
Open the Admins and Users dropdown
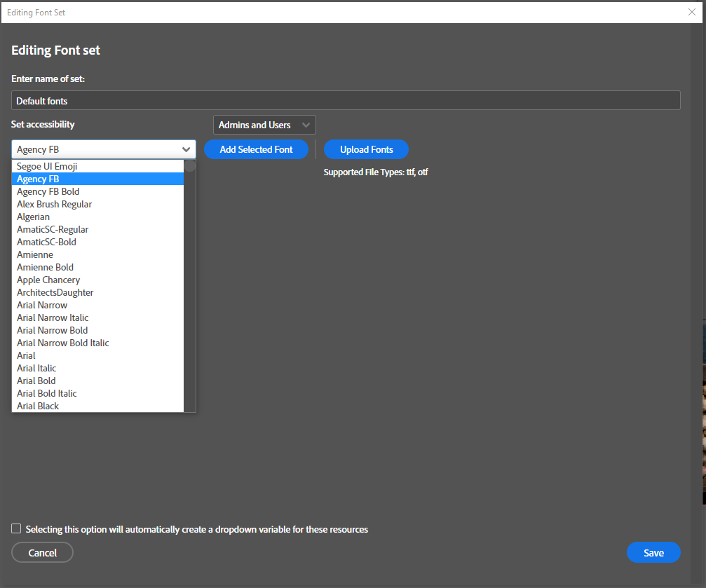[264, 125]
